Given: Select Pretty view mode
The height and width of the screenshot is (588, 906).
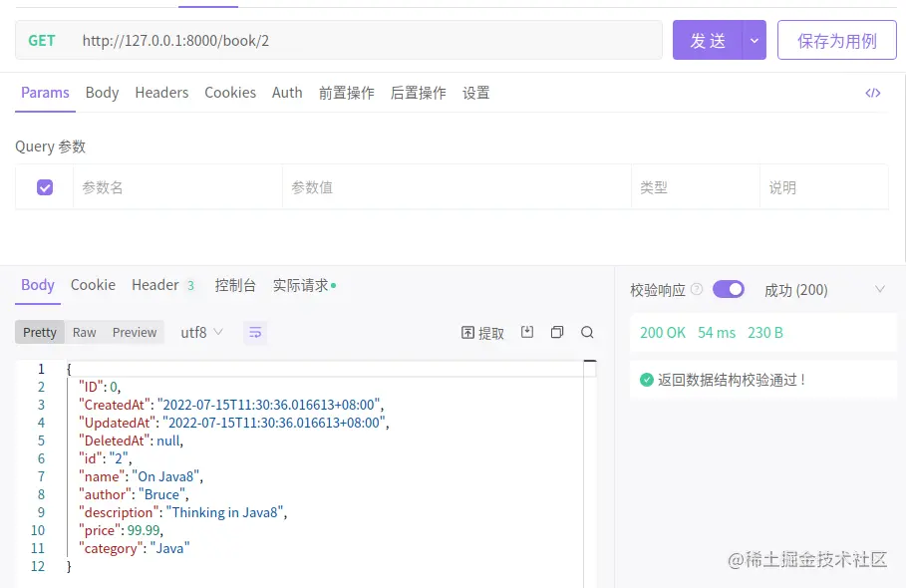Looking at the screenshot, I should (x=40, y=333).
